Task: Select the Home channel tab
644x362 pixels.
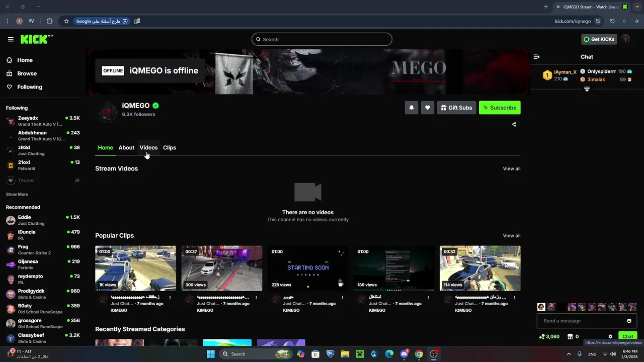Action: click(105, 148)
